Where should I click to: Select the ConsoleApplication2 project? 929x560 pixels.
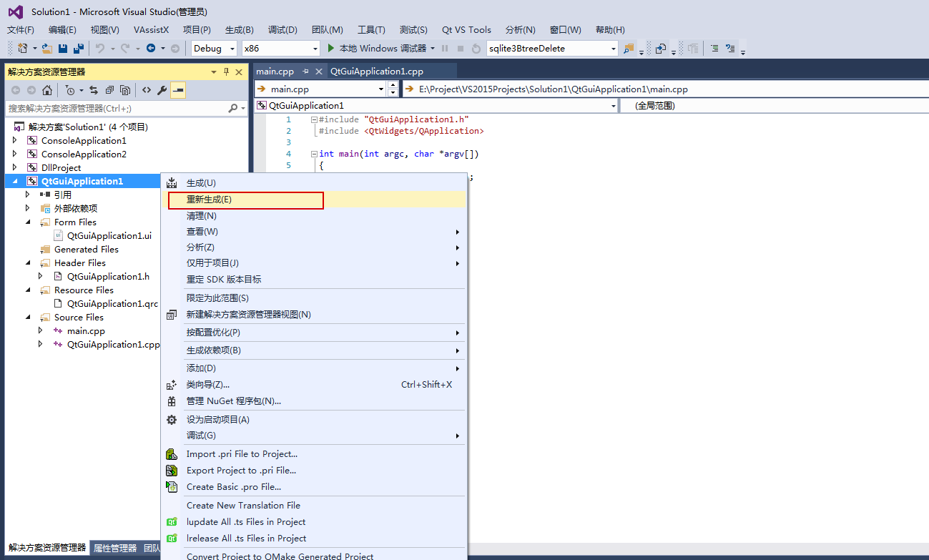[x=84, y=154]
